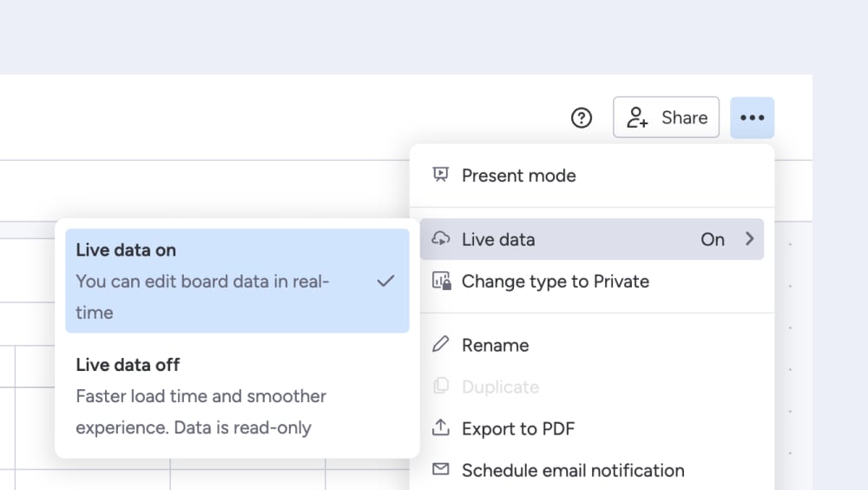Image resolution: width=868 pixels, height=490 pixels.
Task: Open the Live data submenu
Action: (x=592, y=240)
